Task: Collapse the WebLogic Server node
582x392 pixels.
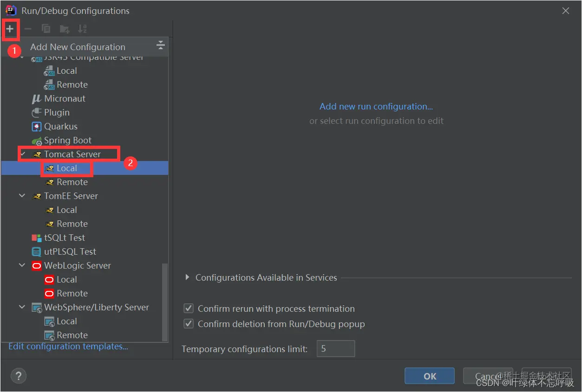Action: pos(22,265)
